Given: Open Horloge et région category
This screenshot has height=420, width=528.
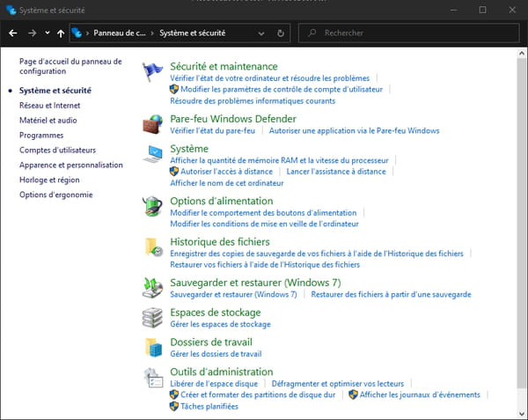Looking at the screenshot, I should point(49,180).
